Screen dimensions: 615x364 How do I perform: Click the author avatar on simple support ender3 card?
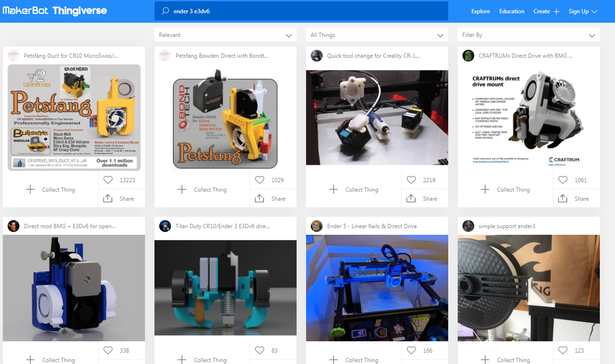(x=468, y=226)
